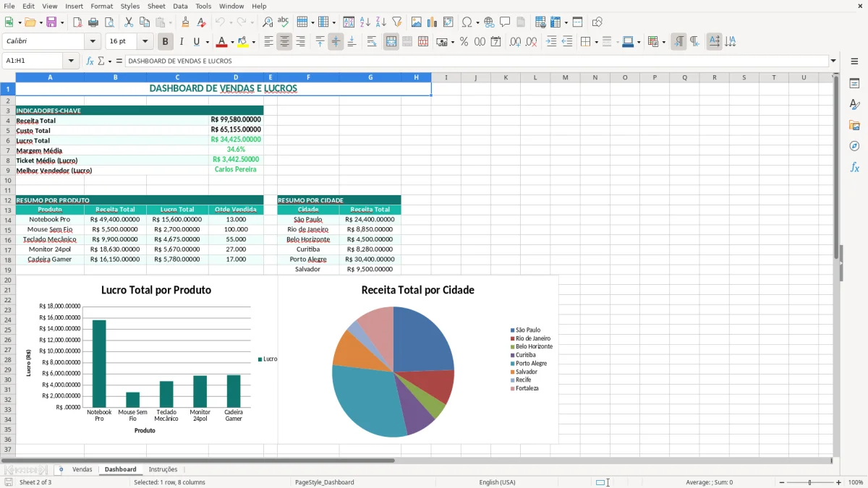The height and width of the screenshot is (488, 868).
Task: Format as Percent icon
Action: click(x=464, y=42)
